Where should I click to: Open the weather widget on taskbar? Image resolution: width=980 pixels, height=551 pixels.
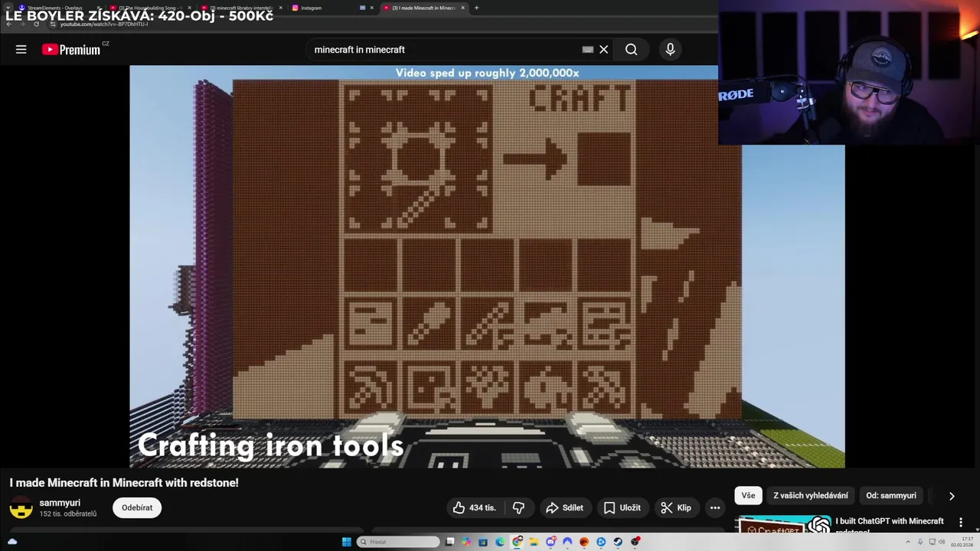[12, 542]
